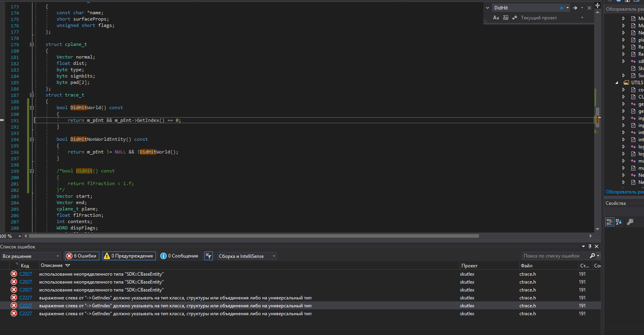The width and height of the screenshot is (644, 335).
Task: Enable regular expressions in find box
Action: (515, 18)
